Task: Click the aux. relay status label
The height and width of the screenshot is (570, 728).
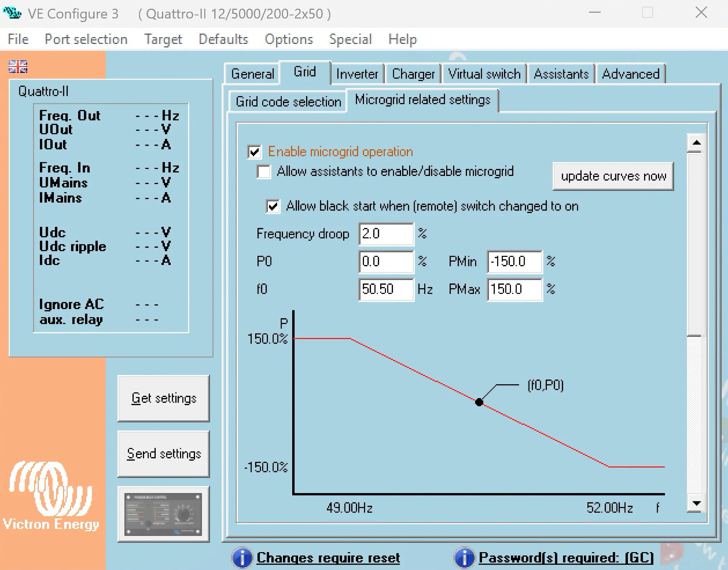Action: point(71,320)
